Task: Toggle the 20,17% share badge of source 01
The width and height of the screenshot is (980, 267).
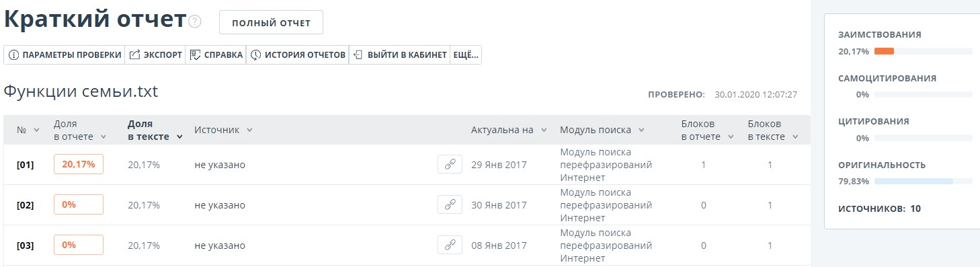Action: pyautogui.click(x=79, y=164)
